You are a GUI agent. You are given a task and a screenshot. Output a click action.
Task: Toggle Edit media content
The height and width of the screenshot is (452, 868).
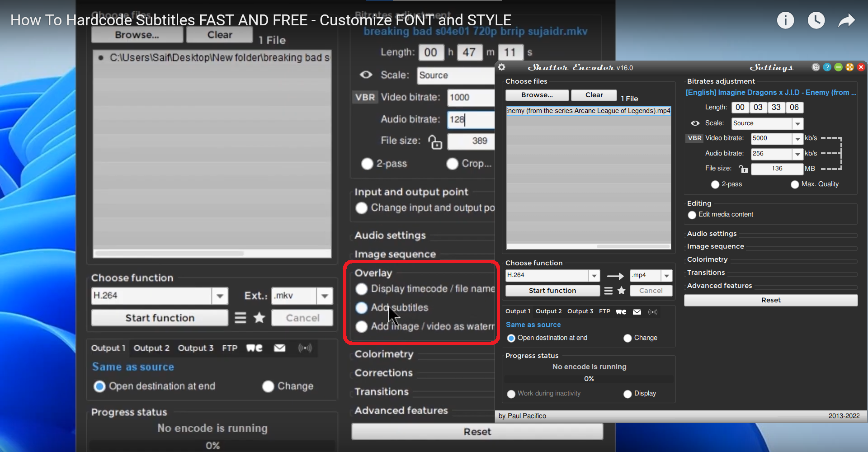[x=692, y=215]
